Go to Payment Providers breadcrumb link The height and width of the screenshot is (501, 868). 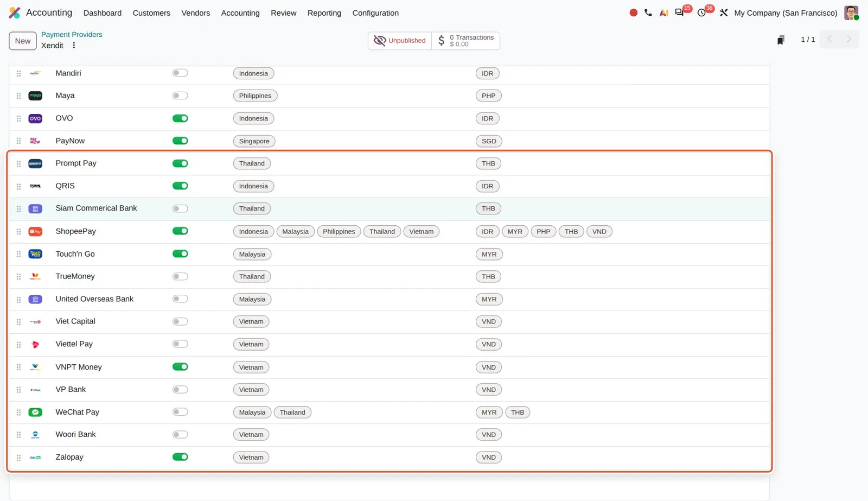[x=72, y=34]
